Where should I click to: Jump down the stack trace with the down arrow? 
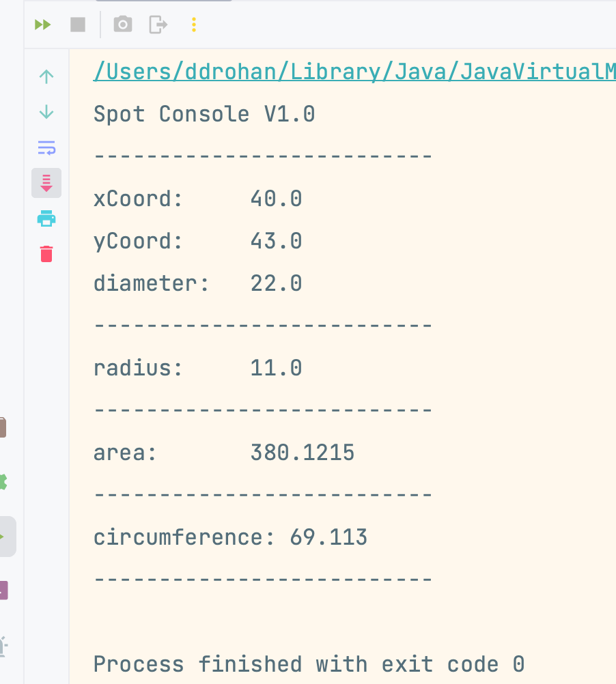point(46,112)
